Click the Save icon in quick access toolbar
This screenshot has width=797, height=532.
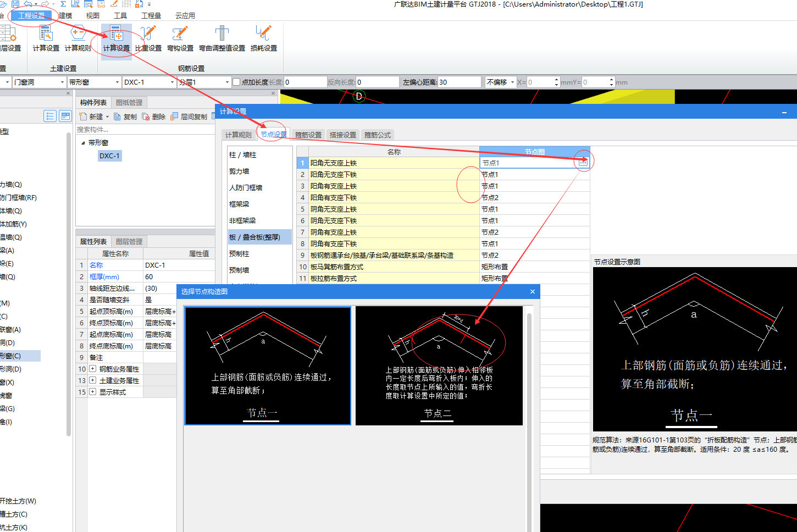[x=15, y=3]
